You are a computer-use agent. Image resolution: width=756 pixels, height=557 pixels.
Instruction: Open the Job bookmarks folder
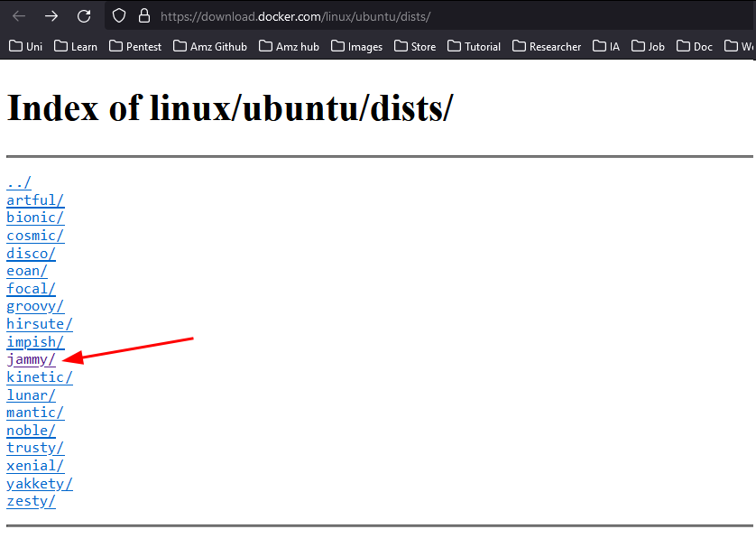(648, 46)
